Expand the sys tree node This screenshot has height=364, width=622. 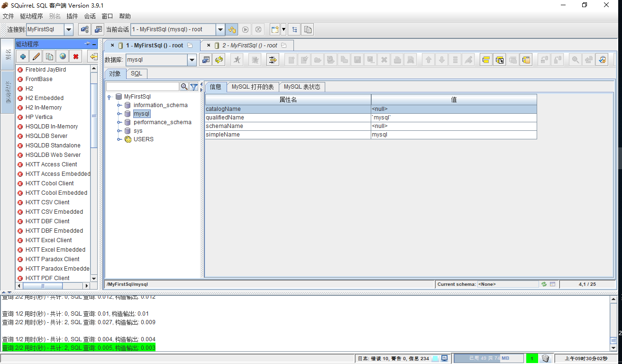tap(119, 131)
